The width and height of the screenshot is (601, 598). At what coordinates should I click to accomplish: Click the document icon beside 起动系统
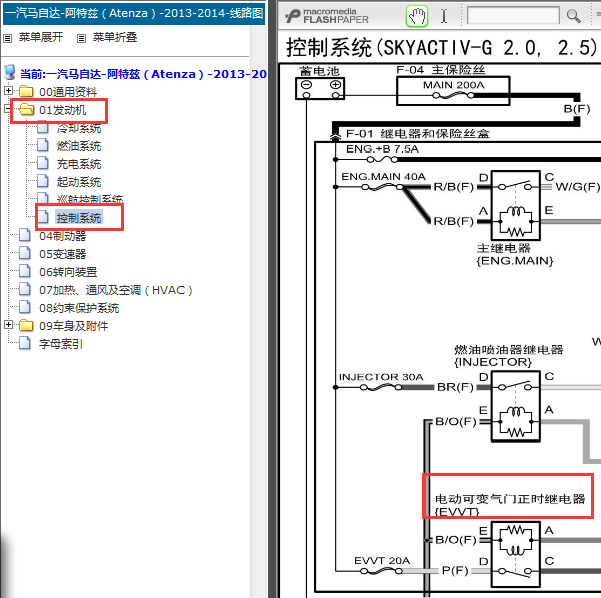(x=43, y=181)
